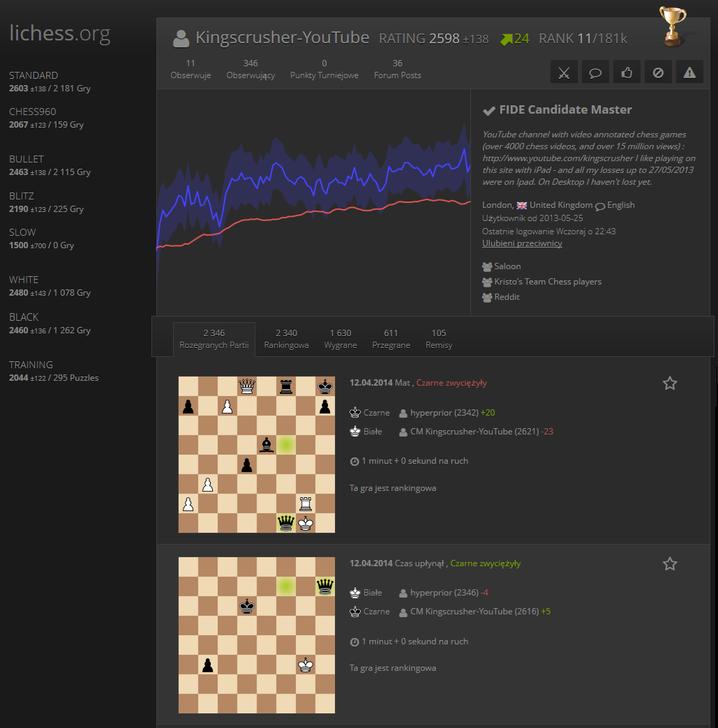The height and width of the screenshot is (728, 718).
Task: Open the first game's board thumbnail
Action: click(x=257, y=455)
